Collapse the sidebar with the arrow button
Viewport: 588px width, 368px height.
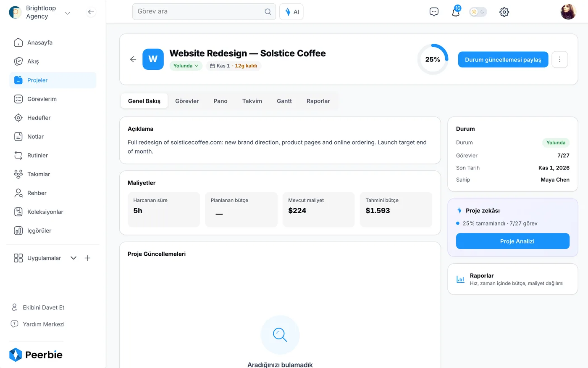pos(91,12)
